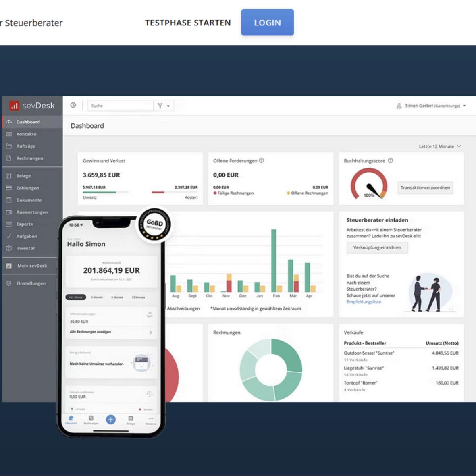
Task: Click the Zahlungen card icon
Action: (x=9, y=188)
